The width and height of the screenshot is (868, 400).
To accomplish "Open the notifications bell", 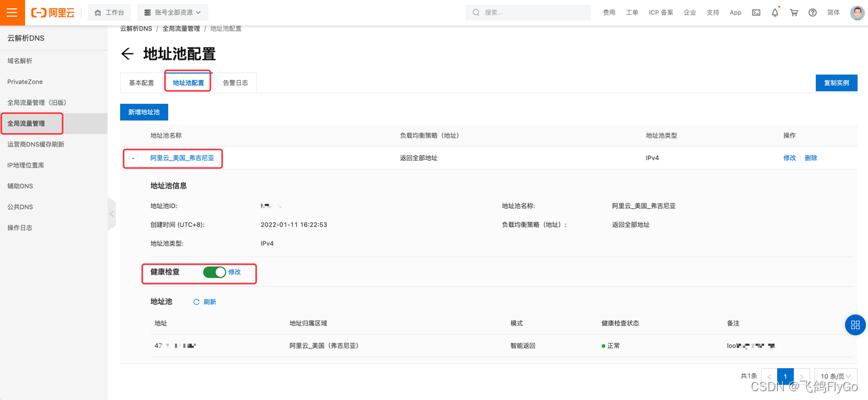I will click(775, 12).
